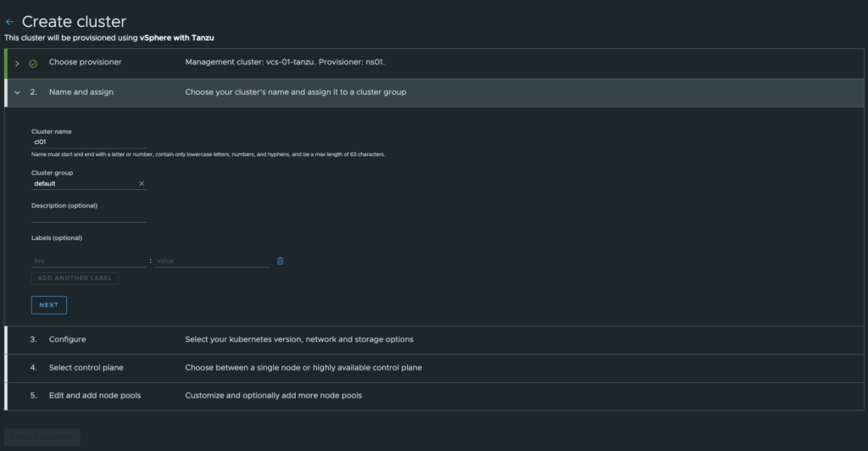868x451 pixels.
Task: Click the label key input field
Action: 88,260
